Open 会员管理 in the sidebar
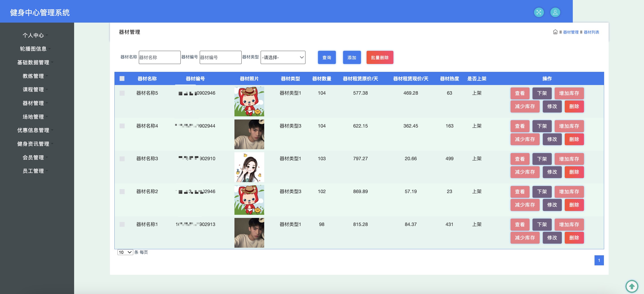The image size is (644, 294). coord(35,157)
